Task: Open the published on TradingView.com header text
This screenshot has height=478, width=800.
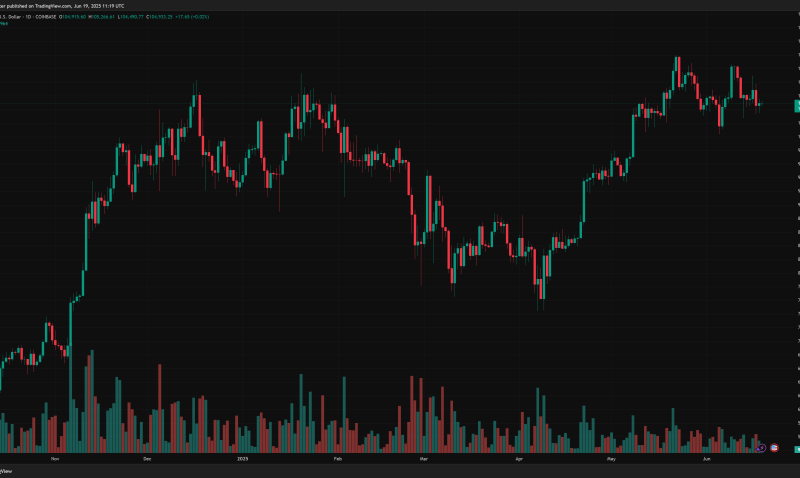Action: pyautogui.click(x=62, y=6)
